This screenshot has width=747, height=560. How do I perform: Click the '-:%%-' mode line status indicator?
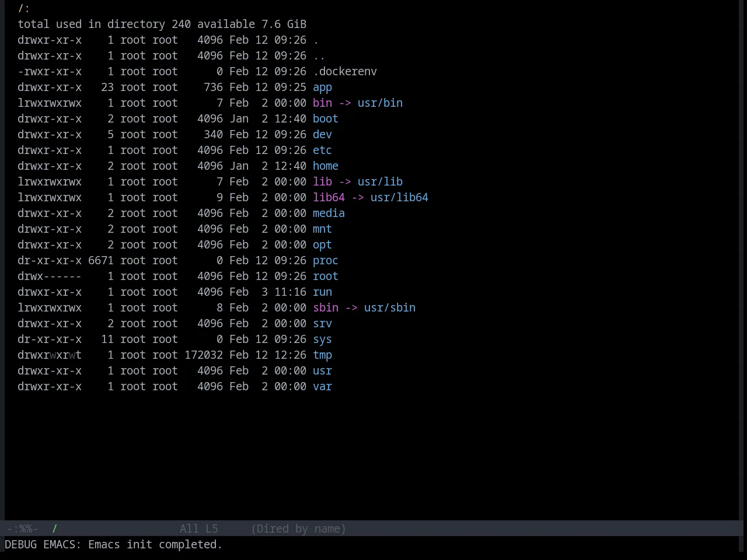pyautogui.click(x=22, y=528)
